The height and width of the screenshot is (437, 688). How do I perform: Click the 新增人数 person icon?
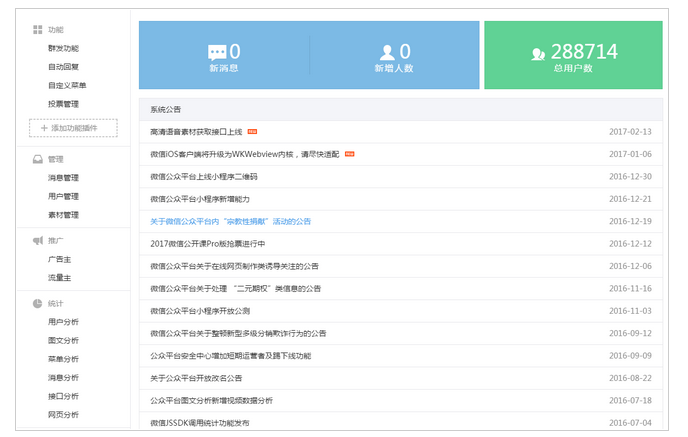(x=386, y=52)
